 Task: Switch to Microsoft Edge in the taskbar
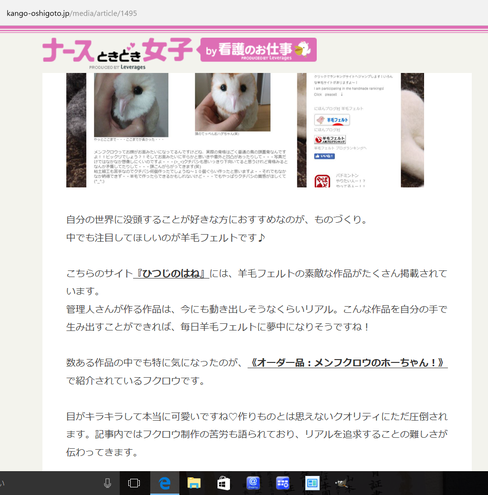[165, 483]
